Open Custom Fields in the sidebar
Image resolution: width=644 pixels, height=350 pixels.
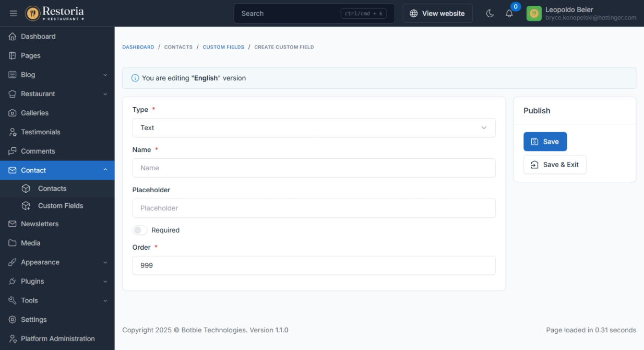pyautogui.click(x=61, y=206)
